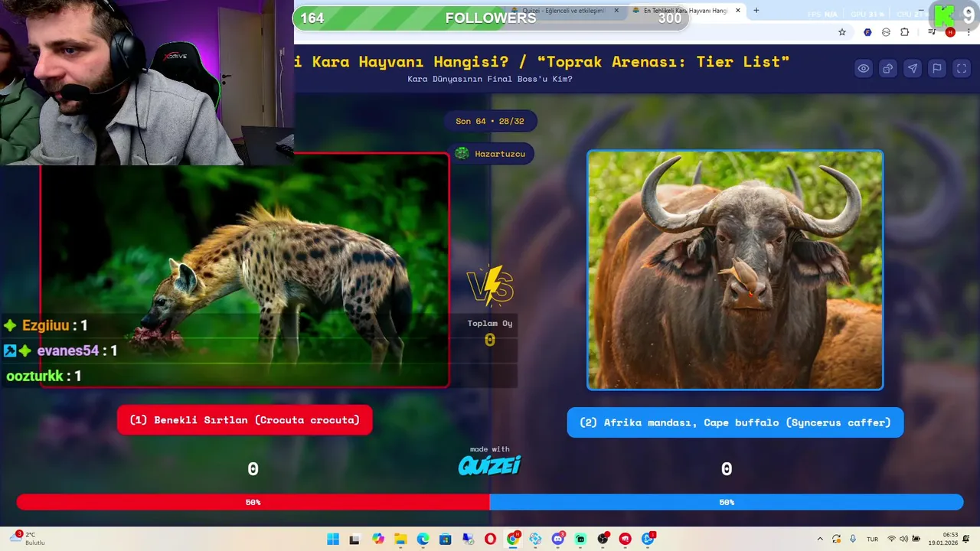Open File Explorer from the taskbar
The height and width of the screenshot is (551, 980).
tap(400, 540)
